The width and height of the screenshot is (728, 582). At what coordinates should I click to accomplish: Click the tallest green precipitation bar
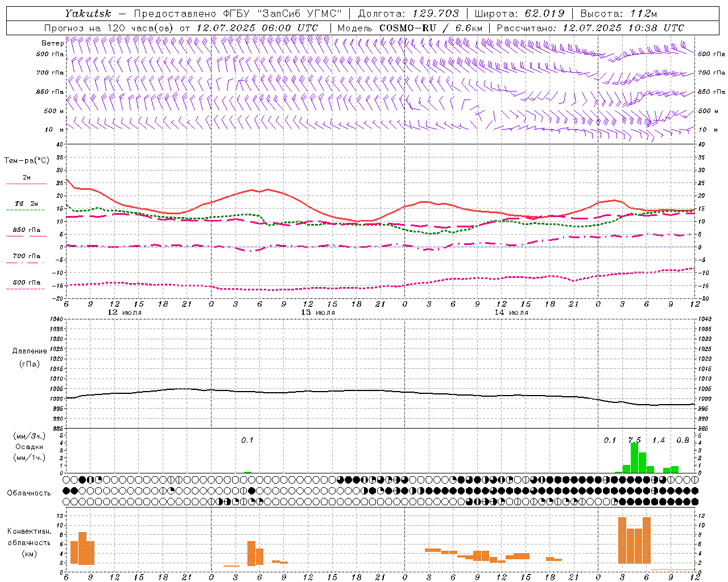[634, 458]
